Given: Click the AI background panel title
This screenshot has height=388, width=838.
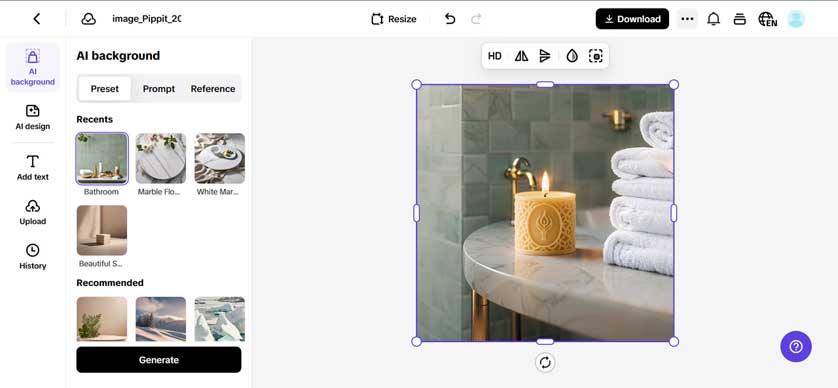Looking at the screenshot, I should point(118,56).
